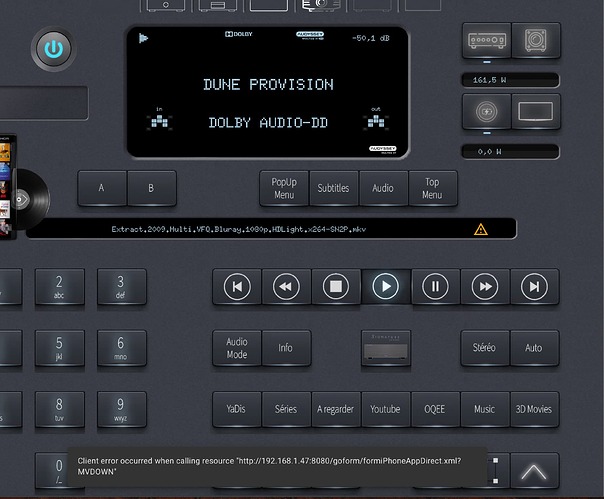Image resolution: width=604 pixels, height=499 pixels.
Task: Select the projector device icon at top
Action: (x=321, y=5)
